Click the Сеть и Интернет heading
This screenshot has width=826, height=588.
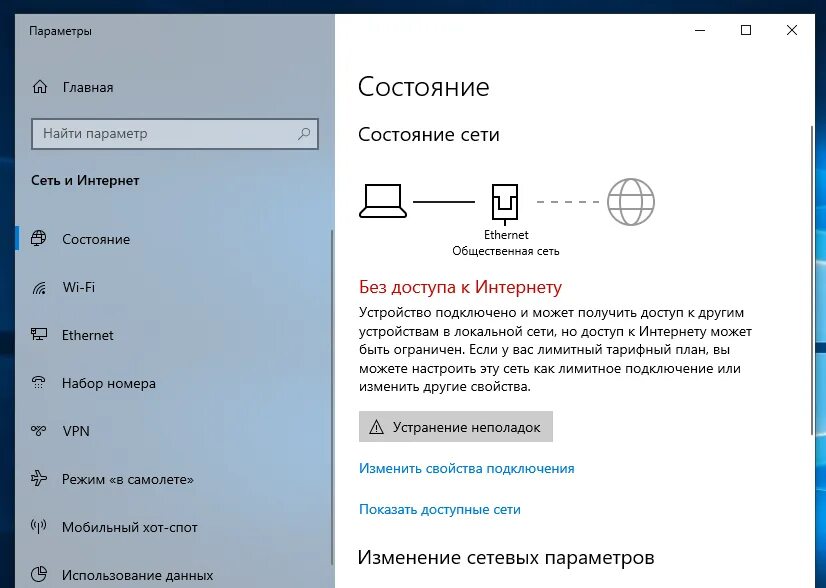click(85, 181)
